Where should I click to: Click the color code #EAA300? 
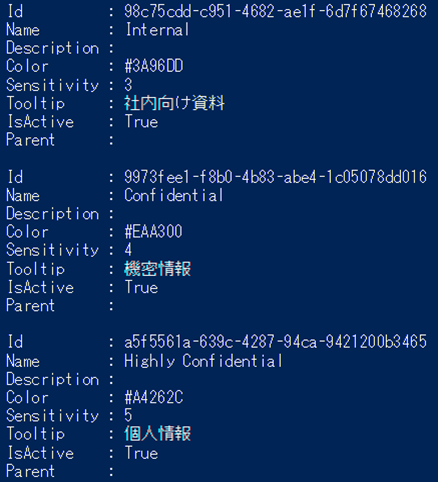click(153, 232)
